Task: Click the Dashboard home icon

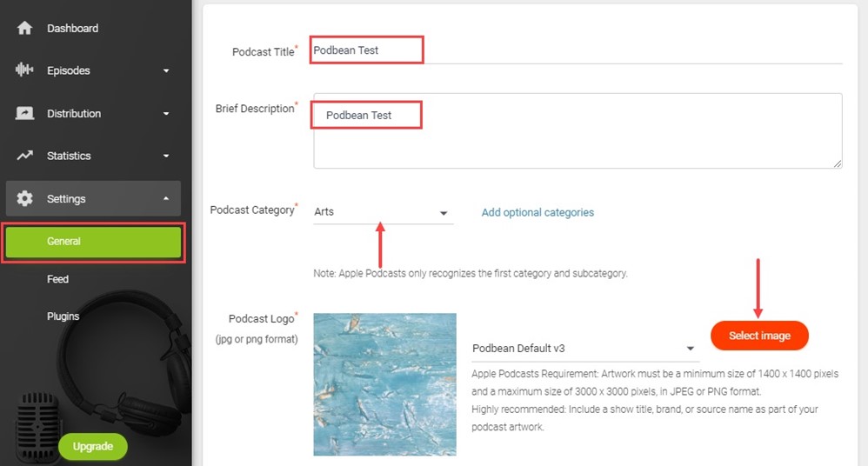Action: click(24, 28)
